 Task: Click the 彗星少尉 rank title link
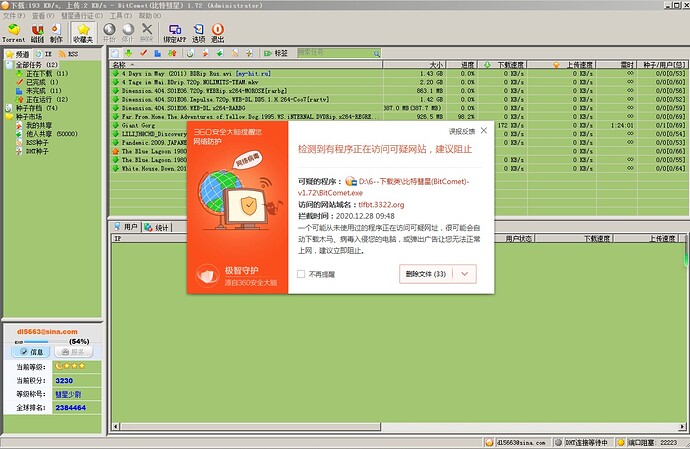point(68,394)
